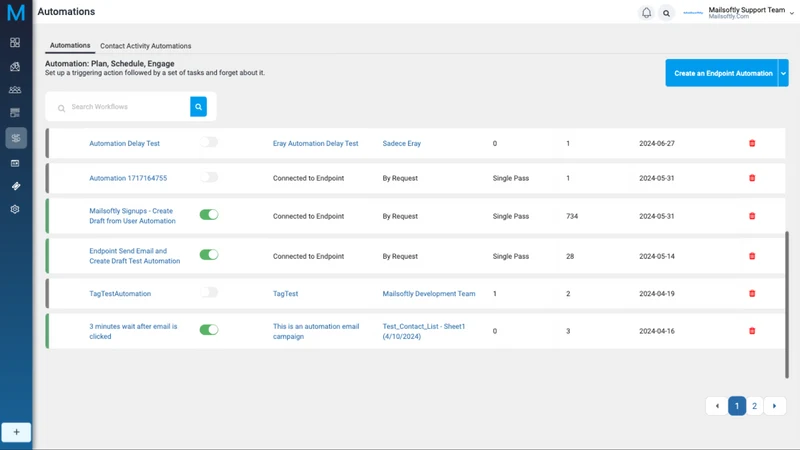Open Mailsoftly Signups Create Draft automation

pos(132,216)
